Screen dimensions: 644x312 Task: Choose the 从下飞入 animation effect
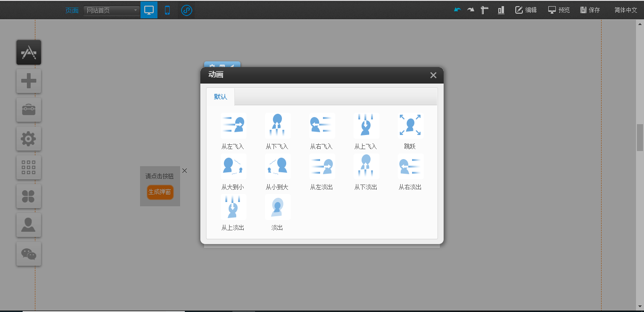tap(277, 126)
